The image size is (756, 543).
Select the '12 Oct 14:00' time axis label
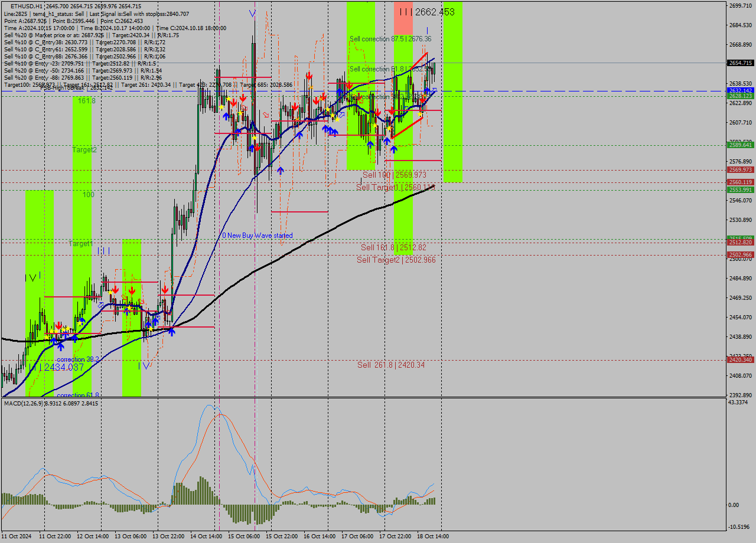[93, 537]
